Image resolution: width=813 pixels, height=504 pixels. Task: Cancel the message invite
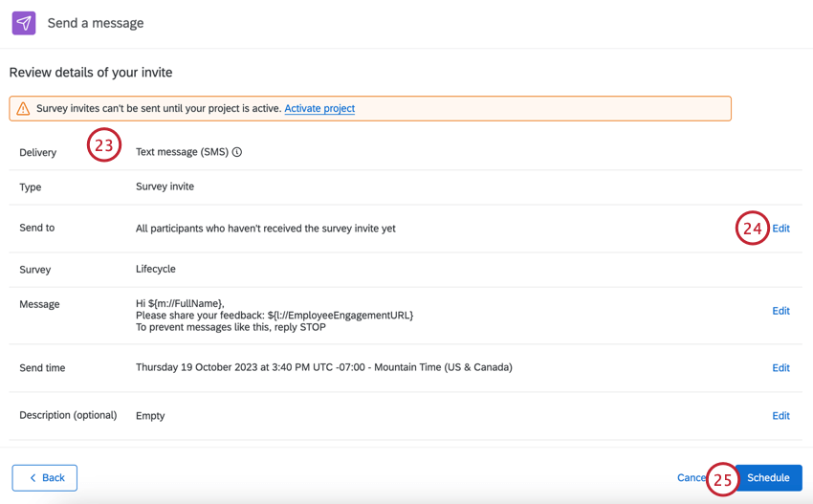690,478
